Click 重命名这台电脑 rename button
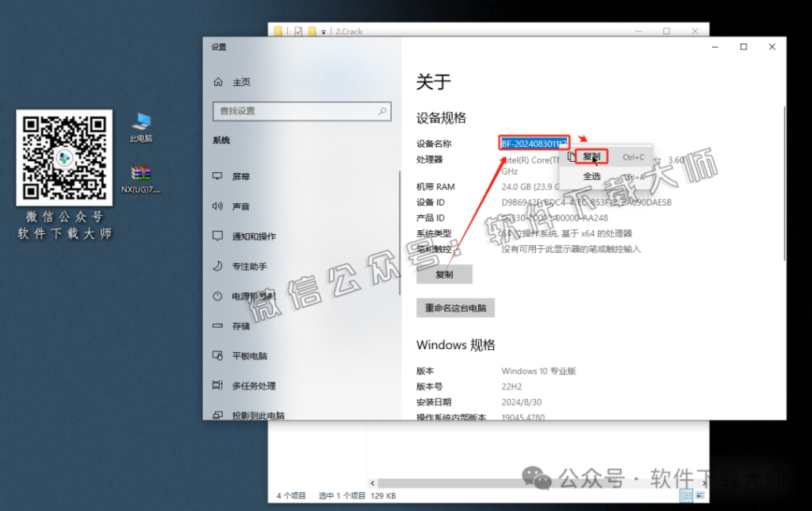The image size is (812, 511). coord(455,308)
